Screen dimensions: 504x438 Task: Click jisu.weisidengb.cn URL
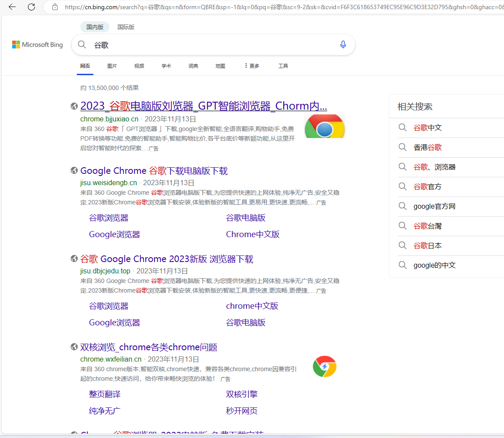109,183
